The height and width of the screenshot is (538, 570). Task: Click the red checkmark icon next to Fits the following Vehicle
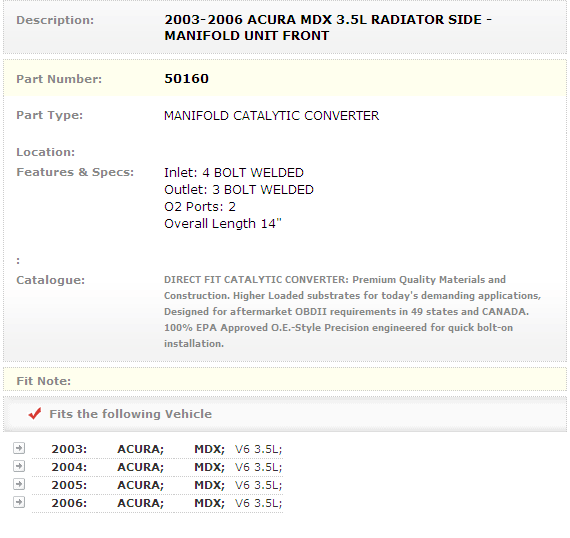(35, 413)
